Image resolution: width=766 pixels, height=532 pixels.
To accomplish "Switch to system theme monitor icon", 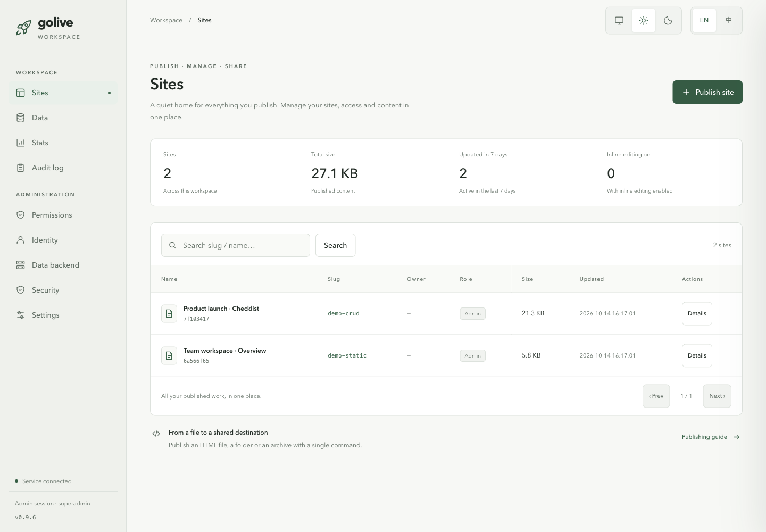I will [619, 21].
